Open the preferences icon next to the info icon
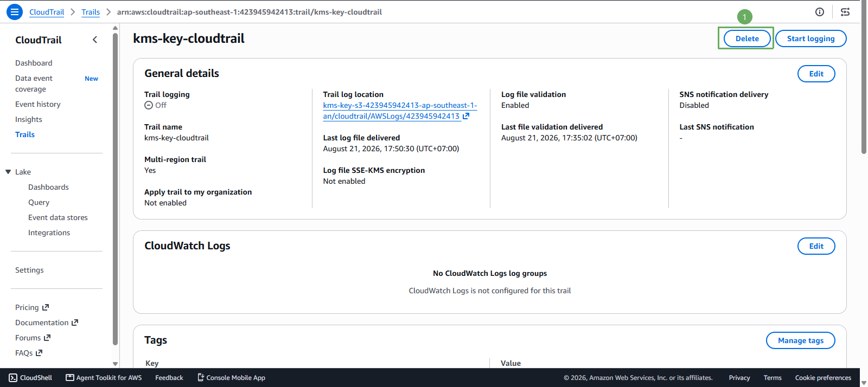Image resolution: width=868 pixels, height=387 pixels. [845, 12]
